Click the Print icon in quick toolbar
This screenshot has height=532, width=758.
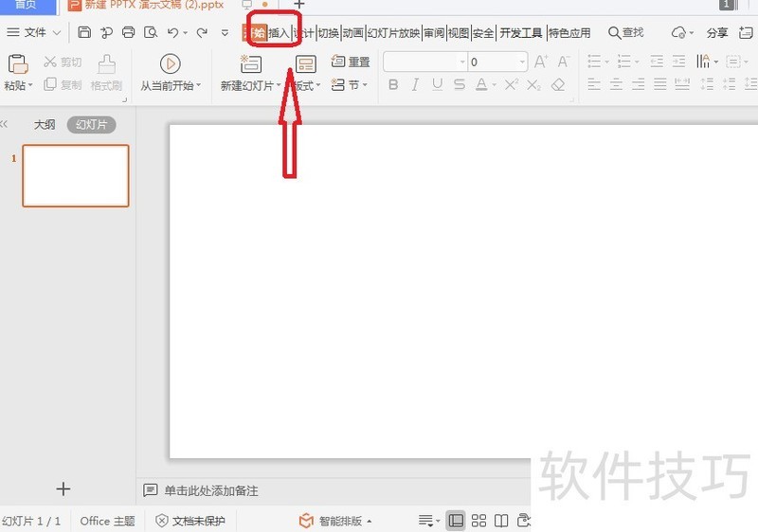click(x=128, y=32)
